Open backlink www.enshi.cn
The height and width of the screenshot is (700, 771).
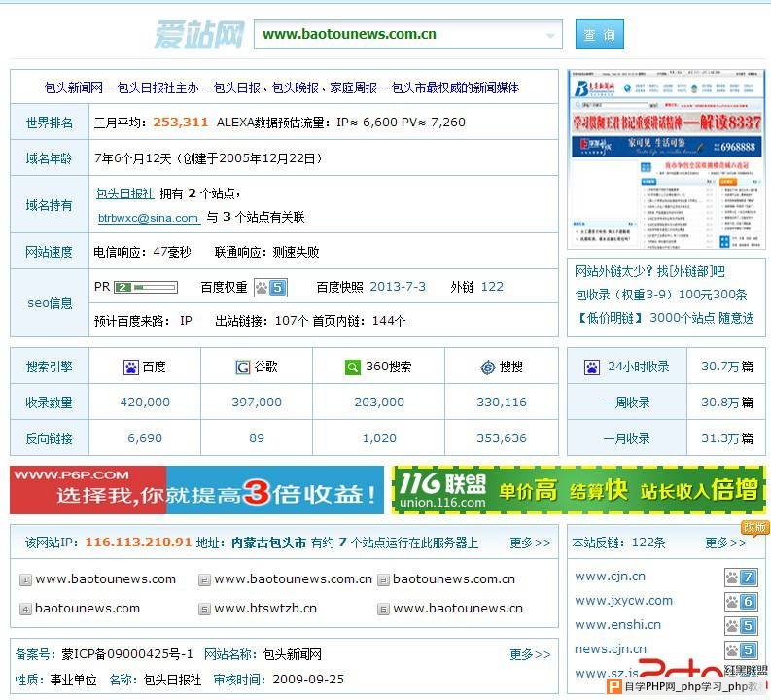pyautogui.click(x=618, y=625)
